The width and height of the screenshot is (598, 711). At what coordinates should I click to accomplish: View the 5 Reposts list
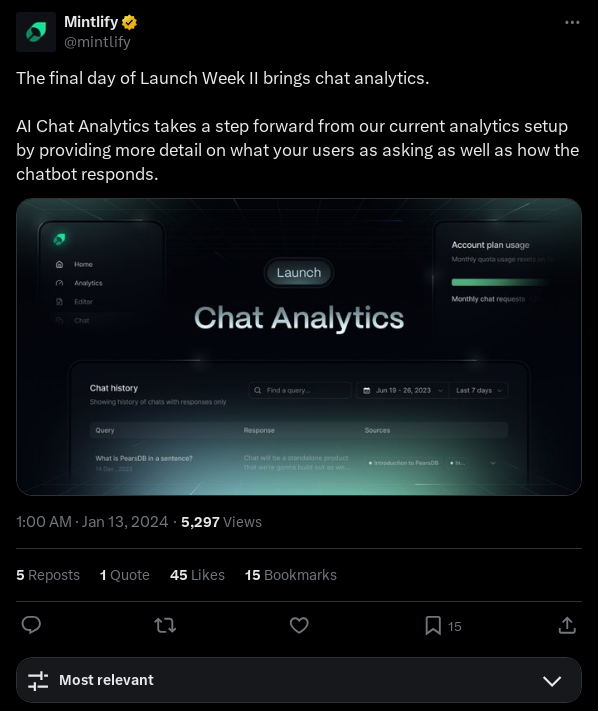pyautogui.click(x=48, y=575)
